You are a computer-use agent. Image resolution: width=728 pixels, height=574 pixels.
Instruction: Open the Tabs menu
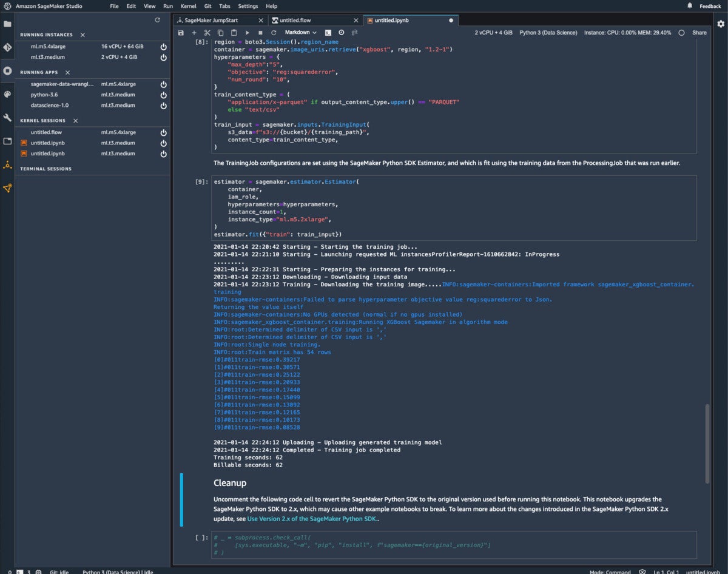point(224,6)
